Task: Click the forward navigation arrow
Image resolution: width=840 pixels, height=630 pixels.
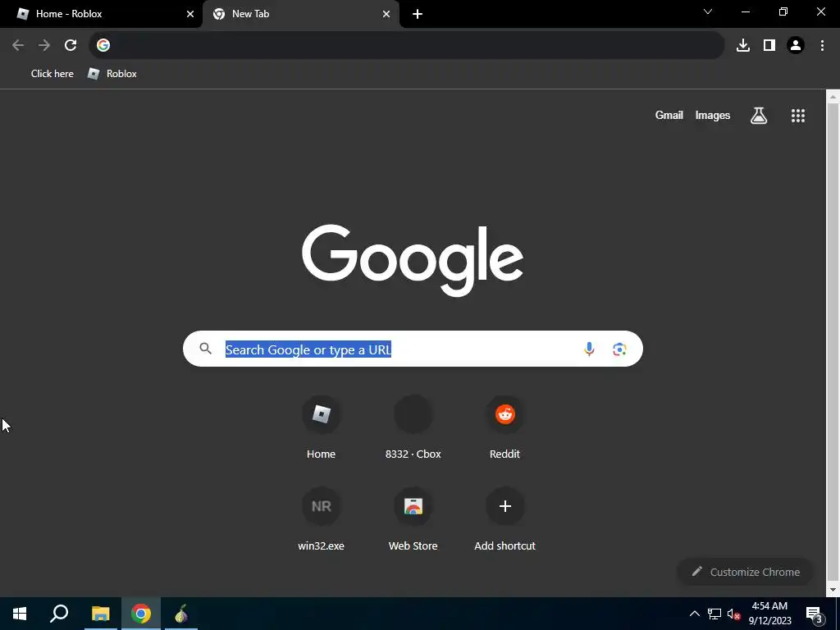Action: (44, 45)
